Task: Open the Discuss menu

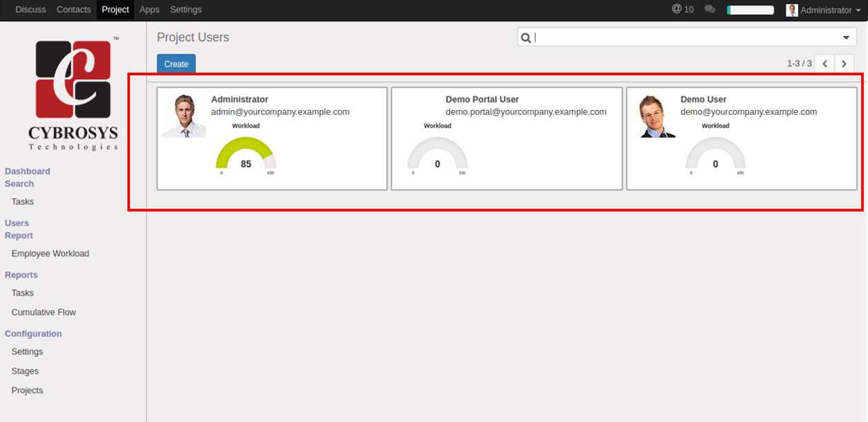Action: (30, 10)
